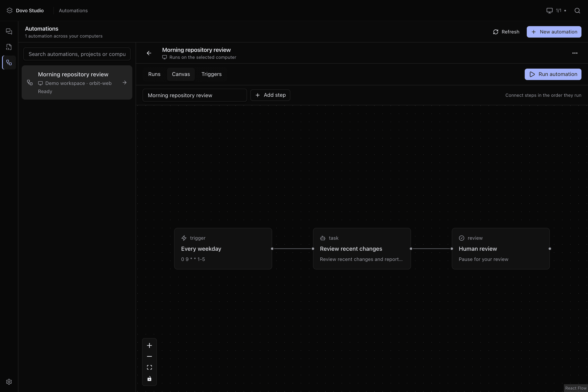Click the Every weekday output connector handle
This screenshot has height=392, width=588.
pyautogui.click(x=272, y=248)
